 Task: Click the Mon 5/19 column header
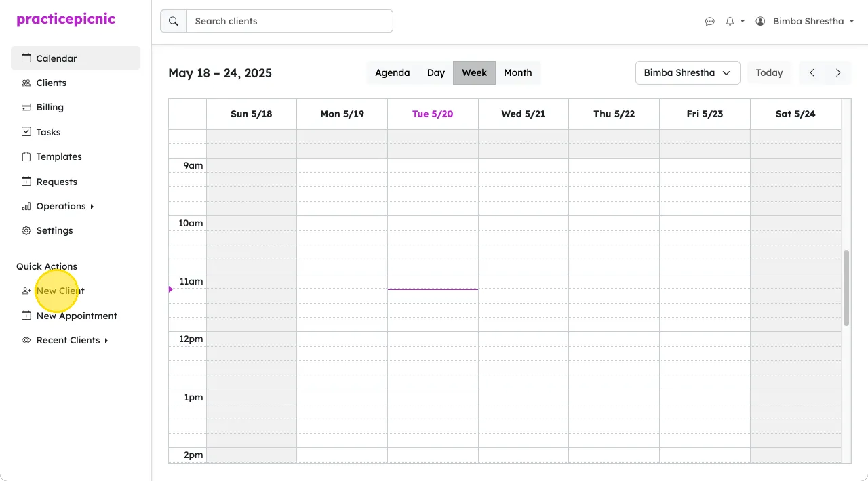point(342,114)
